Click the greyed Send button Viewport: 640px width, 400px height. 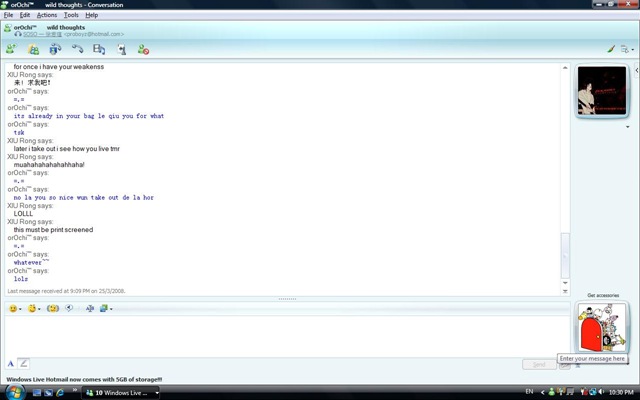tap(539, 364)
